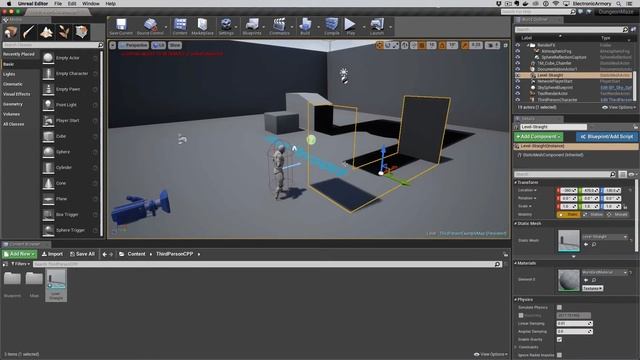
Task: Open the Help menu
Action: click(111, 4)
